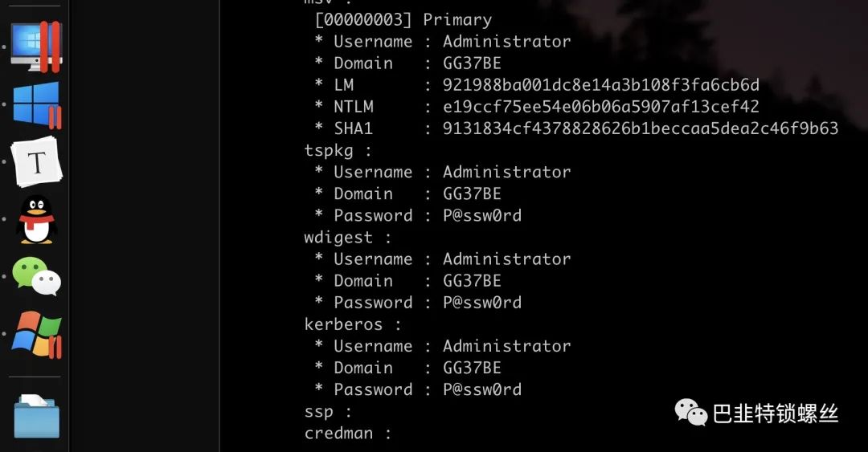Open Parallels Desktop from the dock
This screenshot has width=868, height=452.
[x=36, y=47]
